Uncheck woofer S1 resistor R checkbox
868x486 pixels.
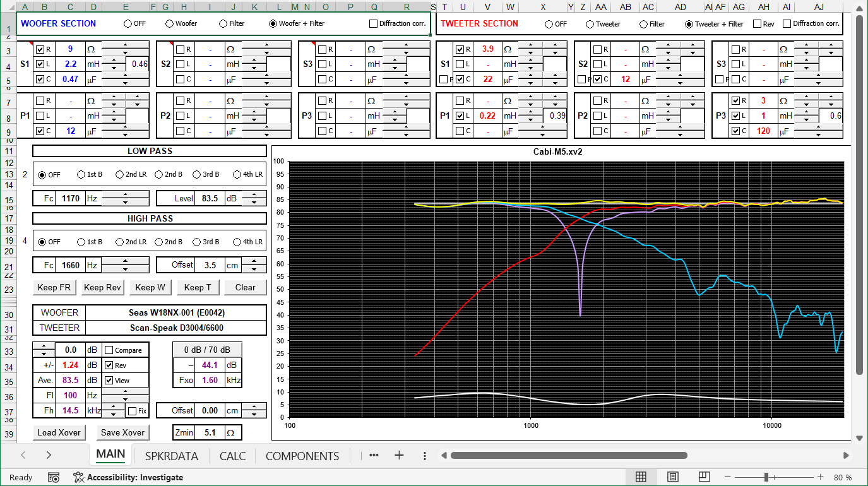click(40, 49)
